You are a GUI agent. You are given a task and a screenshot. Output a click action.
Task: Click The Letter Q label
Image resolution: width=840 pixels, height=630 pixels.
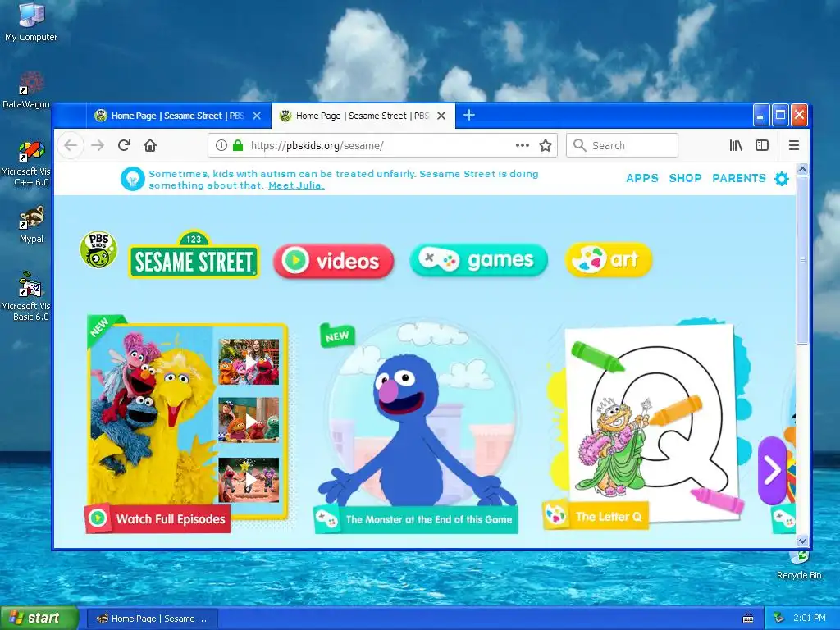pos(596,517)
